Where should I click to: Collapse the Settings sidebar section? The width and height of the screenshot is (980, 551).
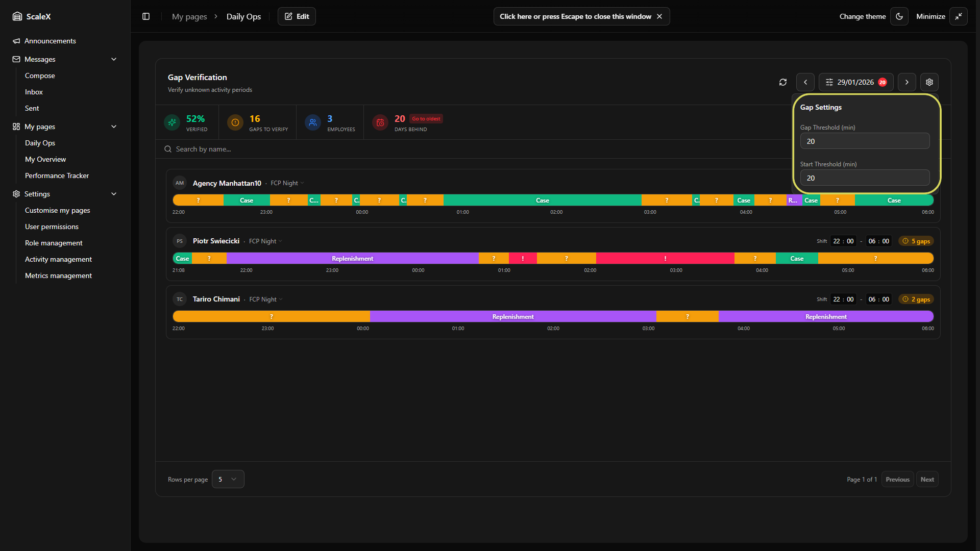tap(114, 194)
